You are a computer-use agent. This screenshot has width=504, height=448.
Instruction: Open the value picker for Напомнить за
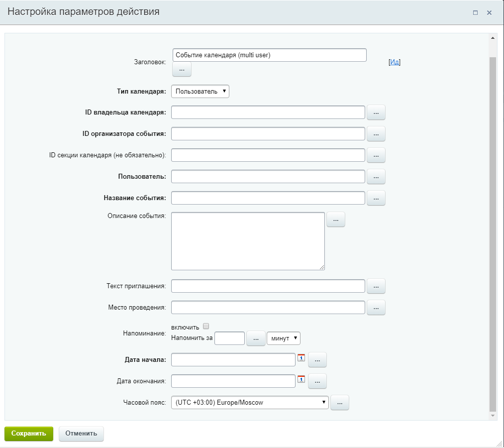(255, 338)
